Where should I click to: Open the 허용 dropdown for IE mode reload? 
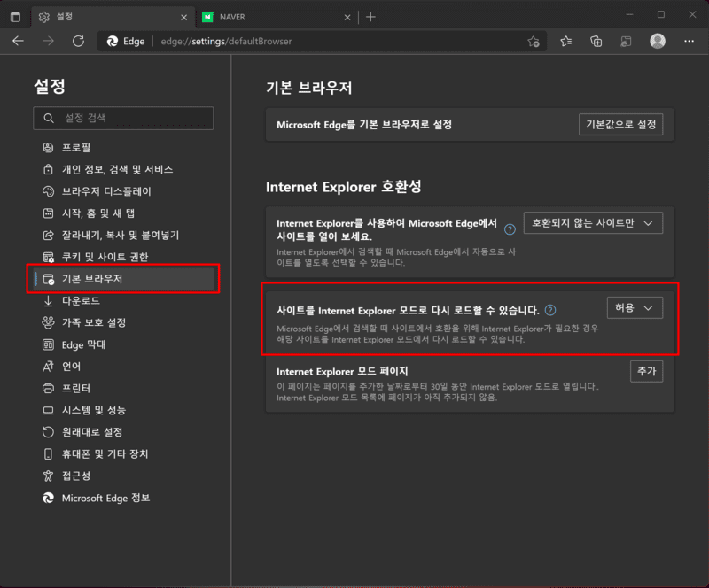point(635,308)
